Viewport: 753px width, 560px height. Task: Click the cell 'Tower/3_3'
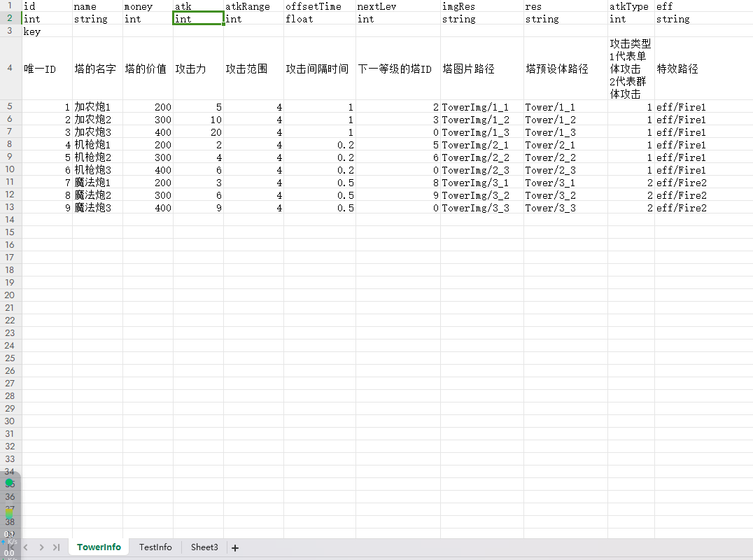565,208
